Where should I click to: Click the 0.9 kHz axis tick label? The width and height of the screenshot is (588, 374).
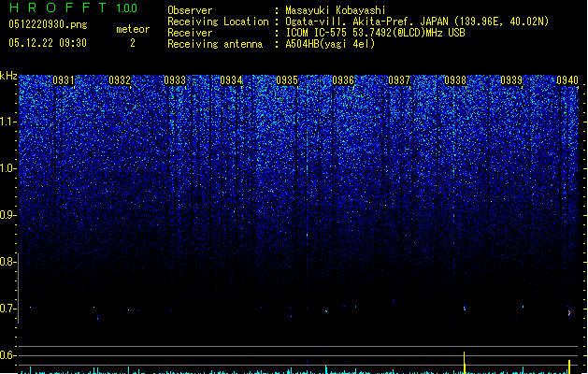[8, 215]
